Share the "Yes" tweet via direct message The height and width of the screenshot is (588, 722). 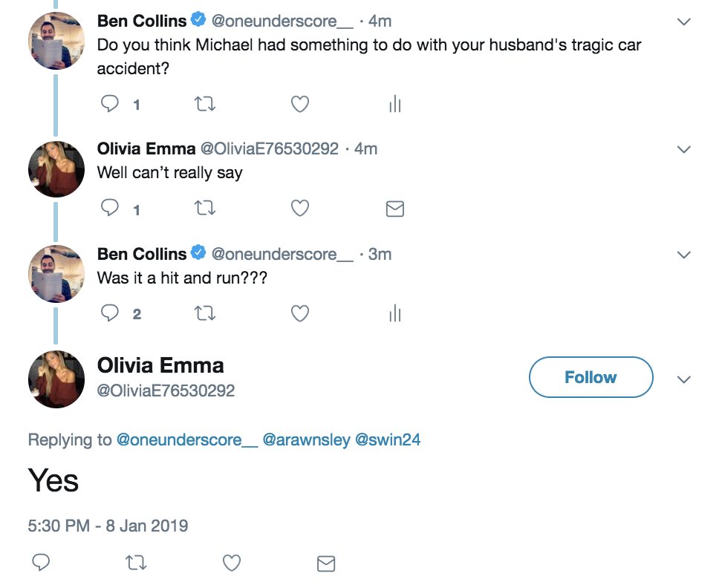click(x=325, y=563)
